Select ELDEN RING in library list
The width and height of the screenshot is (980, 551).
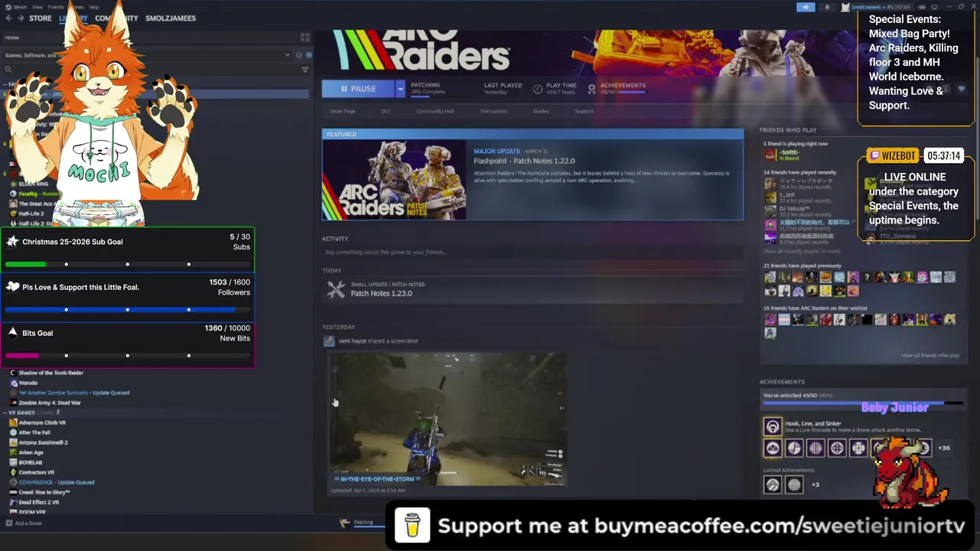[33, 184]
